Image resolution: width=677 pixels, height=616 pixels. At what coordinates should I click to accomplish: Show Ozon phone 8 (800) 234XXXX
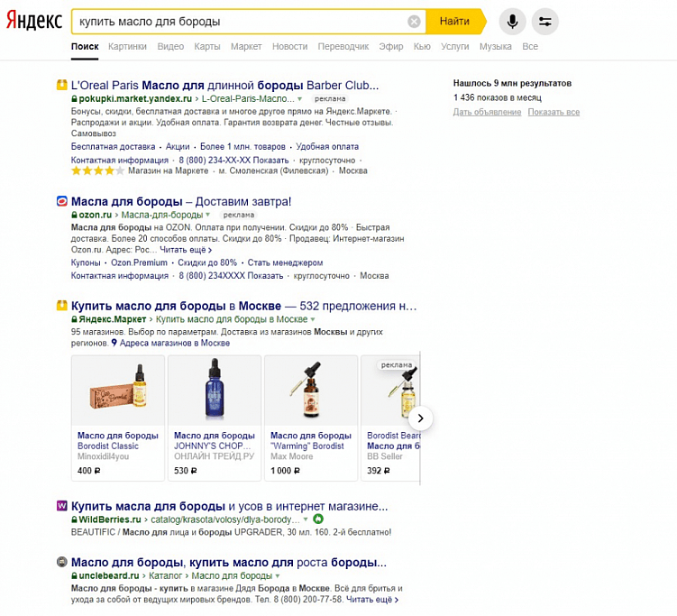coord(231,276)
